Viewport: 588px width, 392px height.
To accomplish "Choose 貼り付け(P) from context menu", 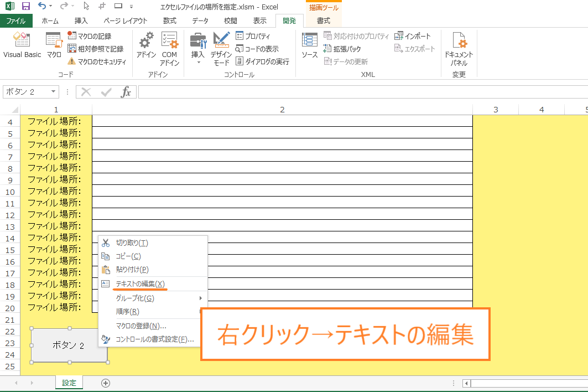I will 153,270.
